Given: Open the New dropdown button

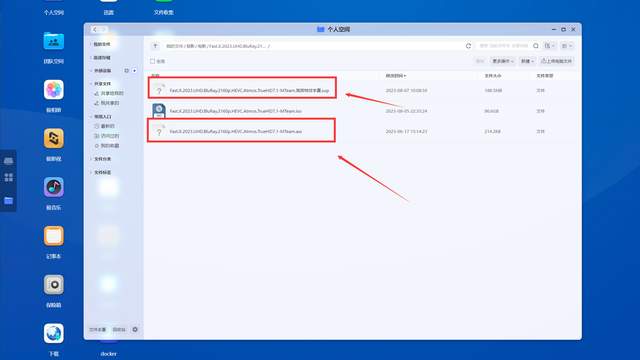Looking at the screenshot, I should click(527, 61).
